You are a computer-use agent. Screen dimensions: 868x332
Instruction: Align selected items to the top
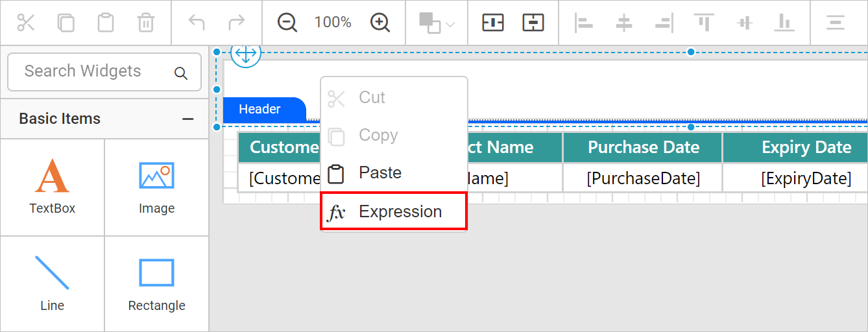pos(704,23)
